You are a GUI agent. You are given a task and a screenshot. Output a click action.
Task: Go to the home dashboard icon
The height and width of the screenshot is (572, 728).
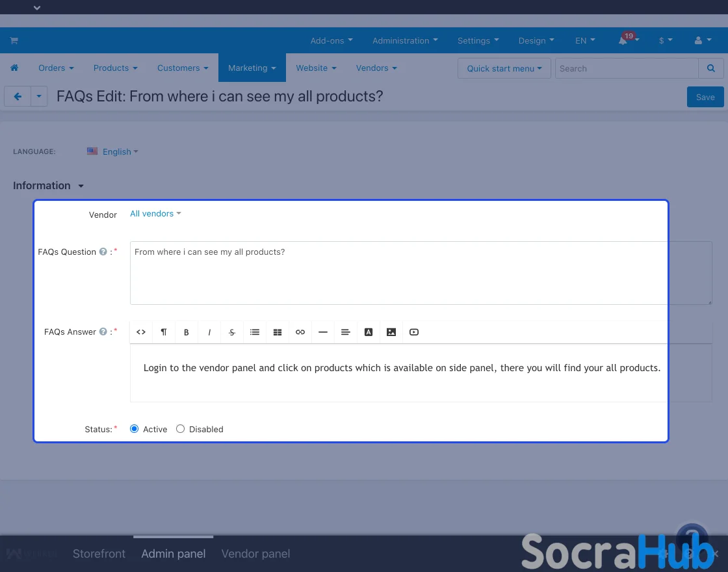(x=14, y=68)
